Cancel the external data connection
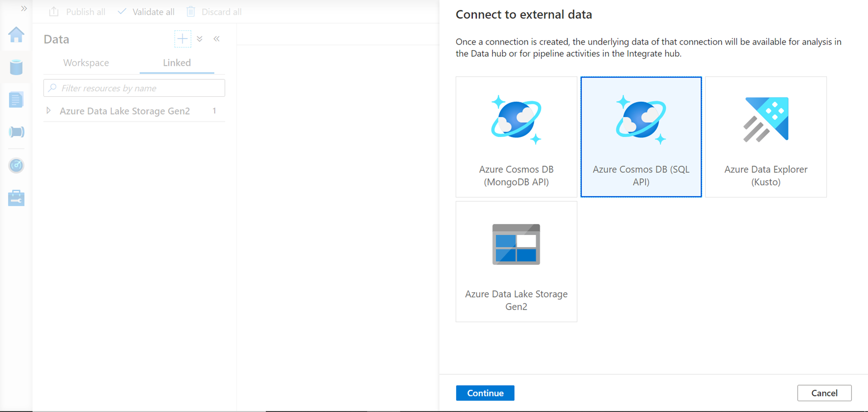868x412 pixels. [824, 393]
